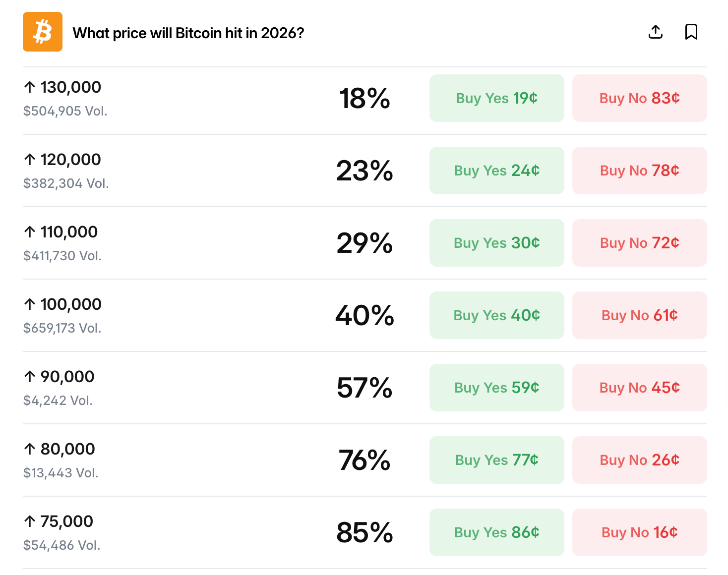Viewport: 728px width, 575px height.
Task: Buy Yes at 86¢ for 75,000
Action: [496, 532]
